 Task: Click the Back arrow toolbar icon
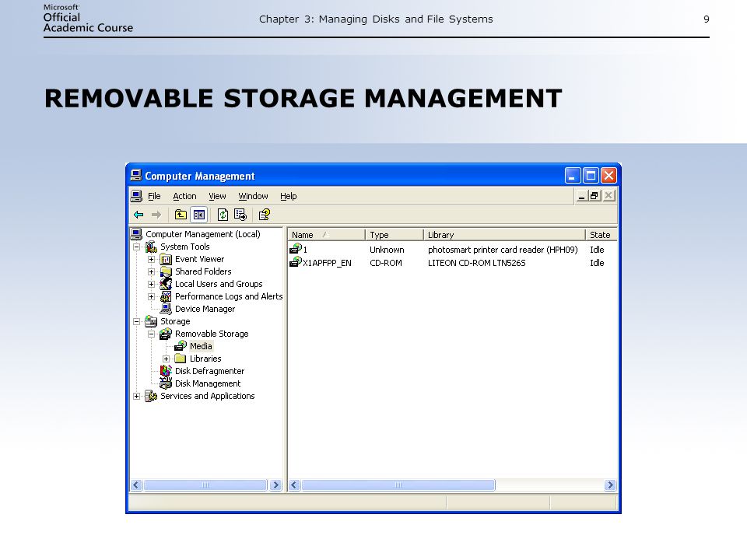(x=139, y=215)
